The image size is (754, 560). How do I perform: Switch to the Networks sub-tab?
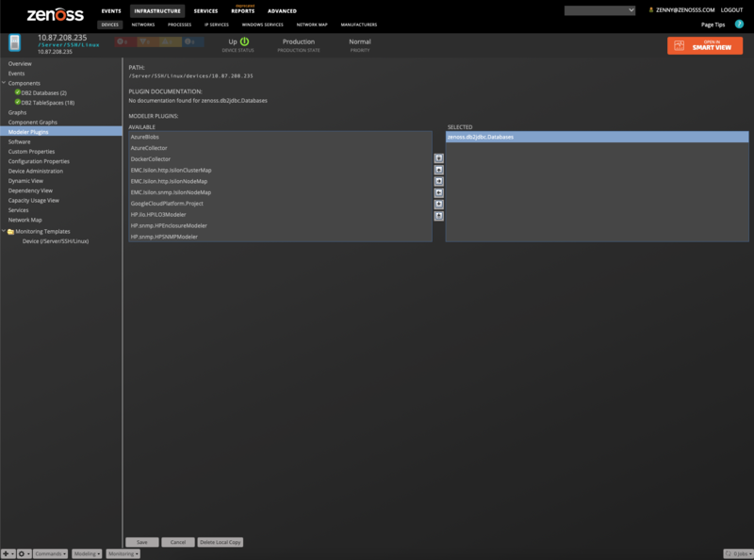(x=143, y=25)
